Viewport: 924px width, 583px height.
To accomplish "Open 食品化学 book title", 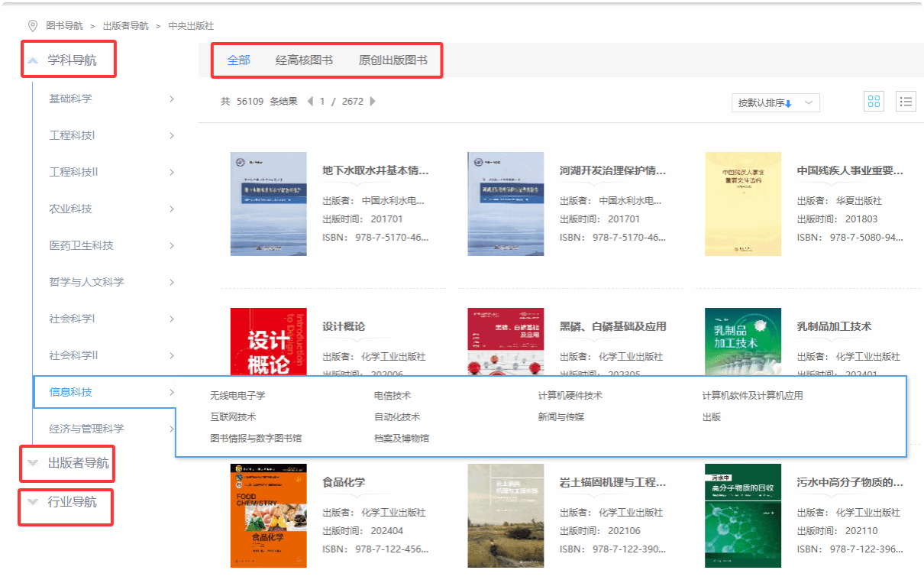I will click(344, 483).
